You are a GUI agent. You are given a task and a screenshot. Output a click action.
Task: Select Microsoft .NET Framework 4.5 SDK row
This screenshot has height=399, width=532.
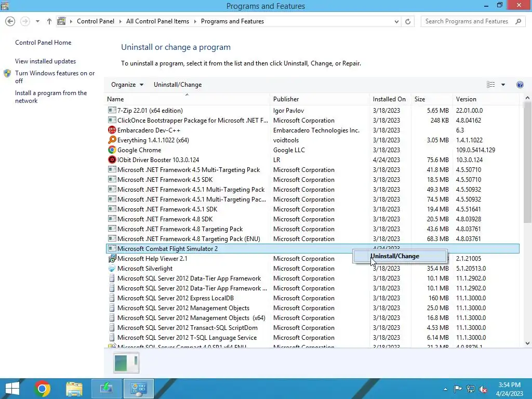click(312, 179)
